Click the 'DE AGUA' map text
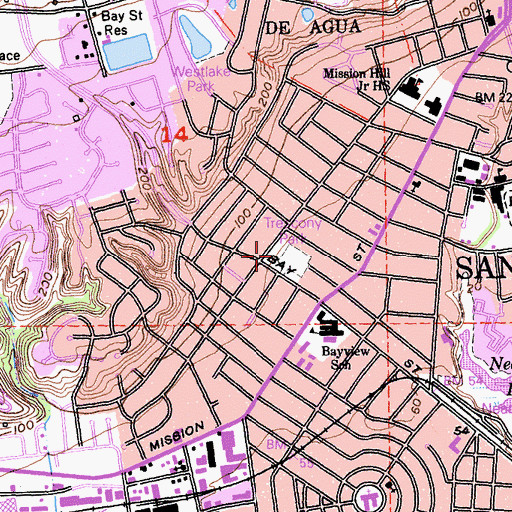Image resolution: width=512 pixels, height=512 pixels. [313, 27]
